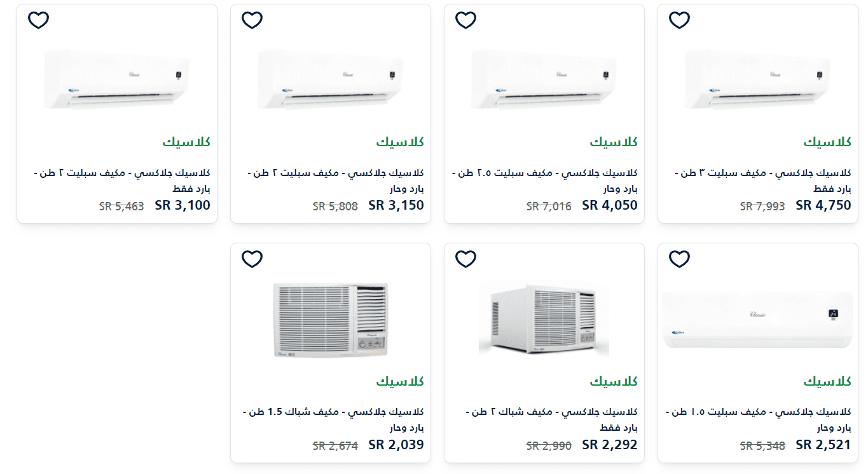Click the SR 3,150 split AC product image
Image resolution: width=868 pixels, height=474 pixels.
(x=331, y=79)
